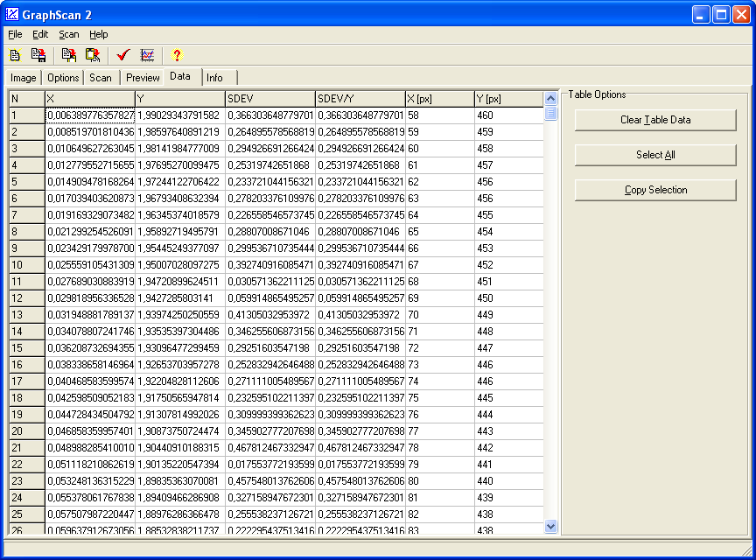Click the New document toolbar icon
The height and width of the screenshot is (560, 756).
[15, 55]
